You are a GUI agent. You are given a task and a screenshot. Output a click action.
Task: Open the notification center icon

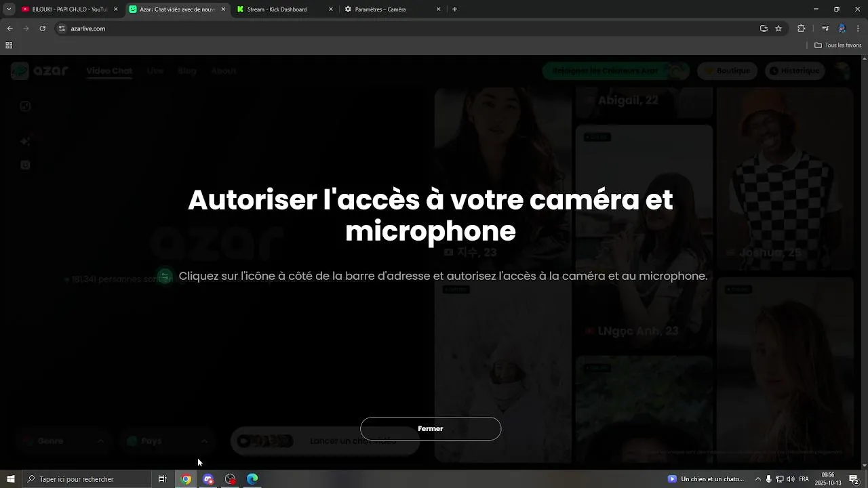point(854,479)
